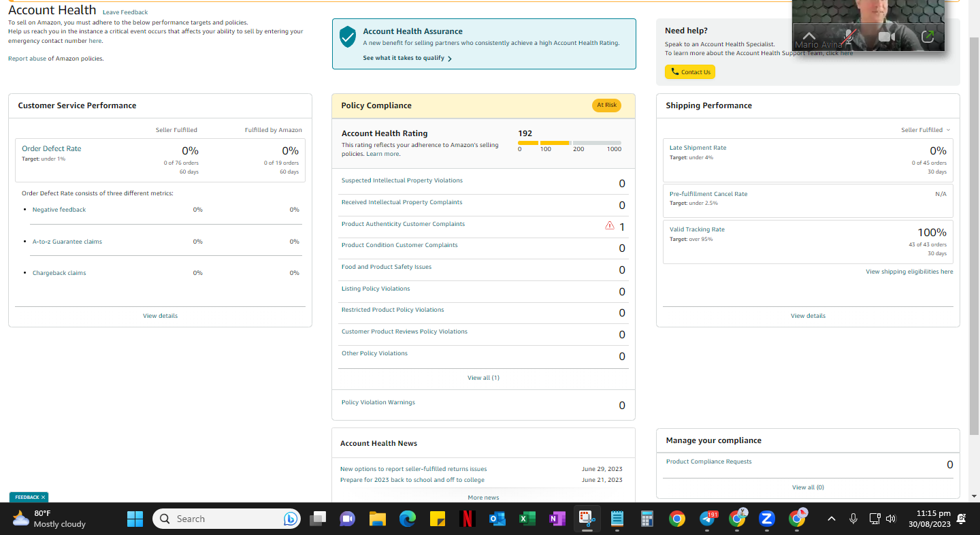This screenshot has width=980, height=535.
Task: Open the Netflix app icon
Action: point(468,519)
